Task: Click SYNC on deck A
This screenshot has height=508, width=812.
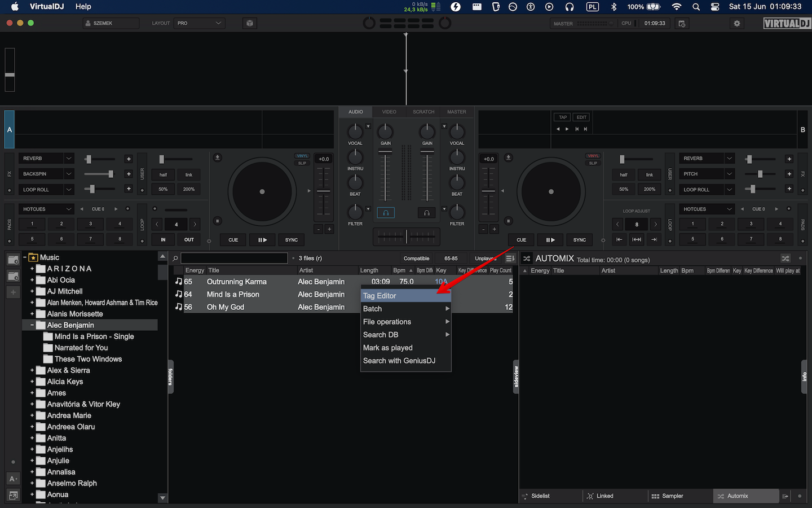Action: pos(292,240)
